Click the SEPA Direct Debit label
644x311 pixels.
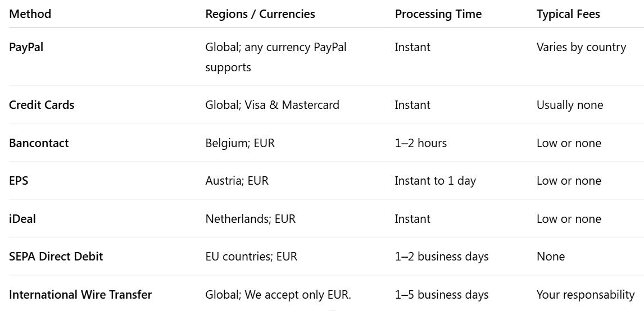(x=56, y=257)
